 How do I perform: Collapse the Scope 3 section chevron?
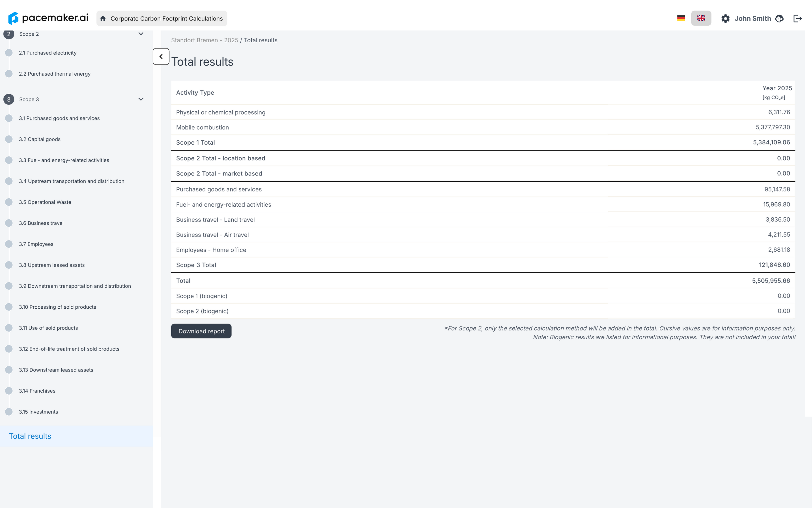pyautogui.click(x=141, y=99)
